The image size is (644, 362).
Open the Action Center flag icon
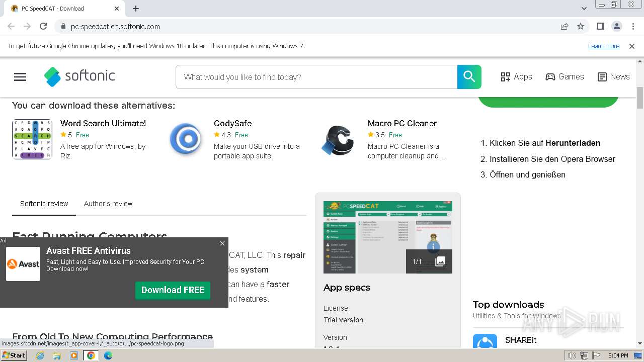point(596,355)
